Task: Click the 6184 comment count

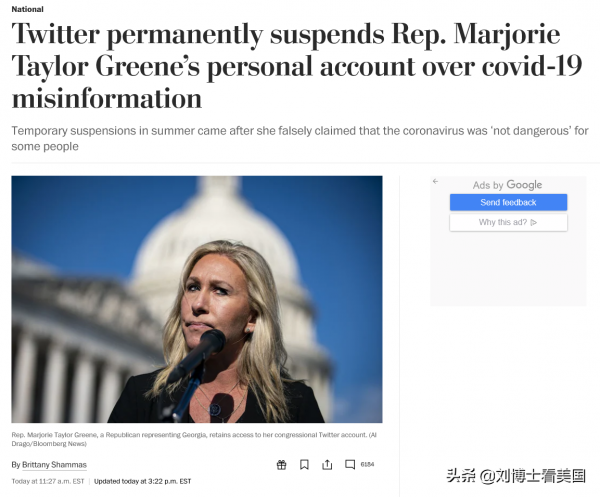Action: point(367,464)
